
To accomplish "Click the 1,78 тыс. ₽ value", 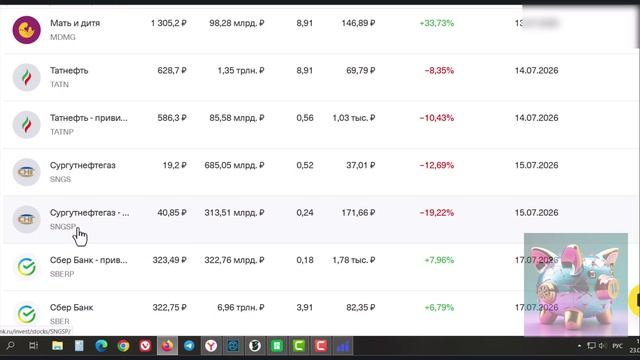I will [x=353, y=260].
